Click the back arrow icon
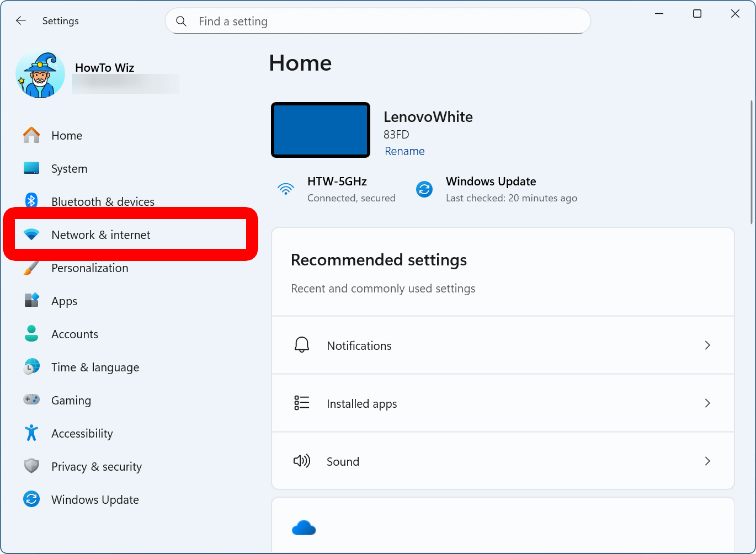The height and width of the screenshot is (554, 756). click(x=21, y=21)
